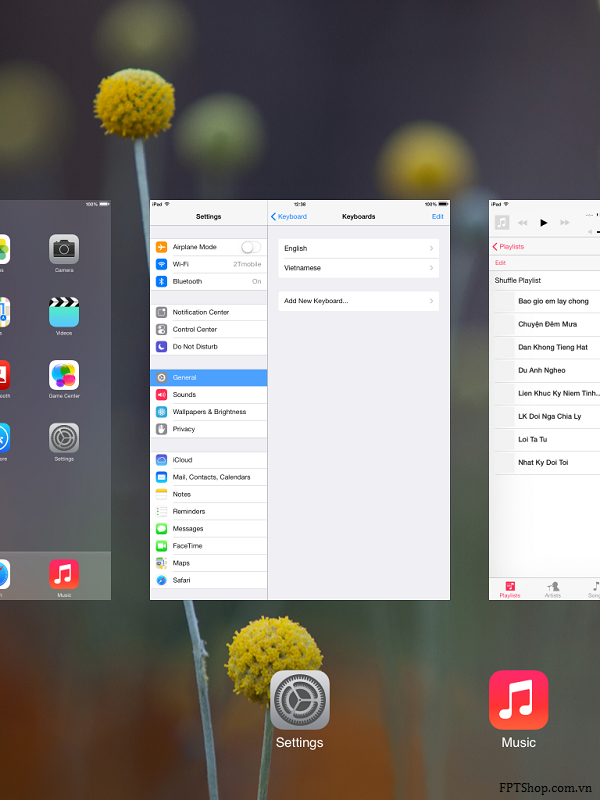Click the Reminders icon in Settings

tap(161, 511)
